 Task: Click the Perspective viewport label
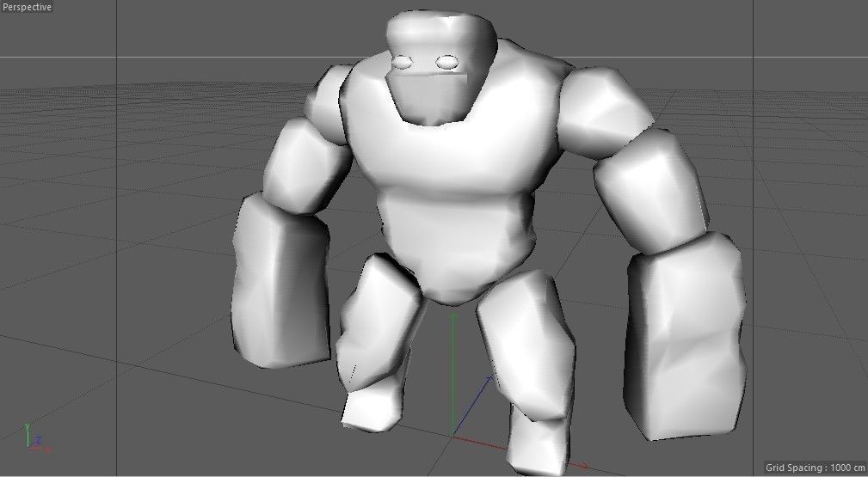pos(27,7)
